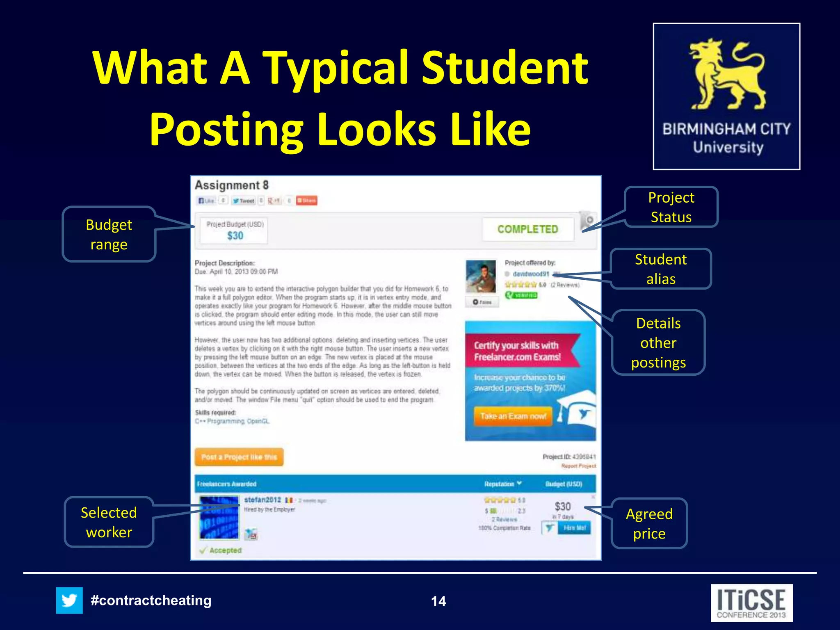Sort bids with the Reputation dropdown arrow
The width and height of the screenshot is (840, 630).
pyautogui.click(x=519, y=484)
